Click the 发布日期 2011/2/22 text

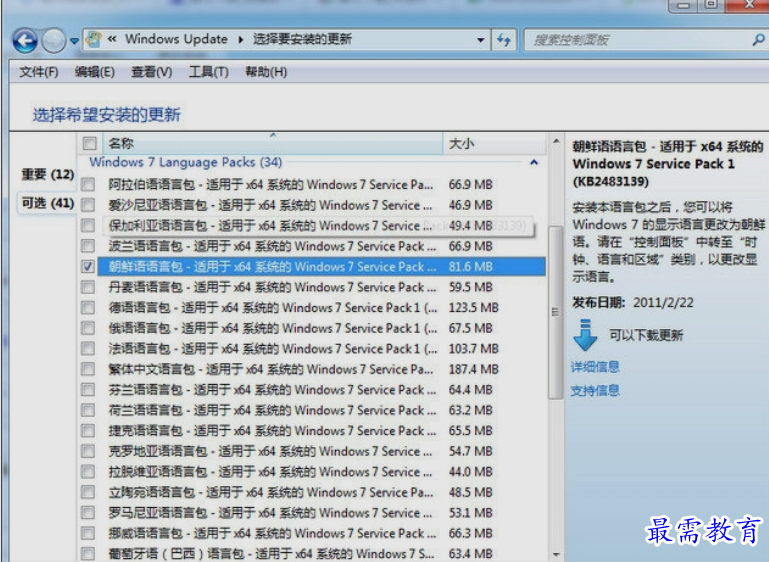tap(633, 303)
